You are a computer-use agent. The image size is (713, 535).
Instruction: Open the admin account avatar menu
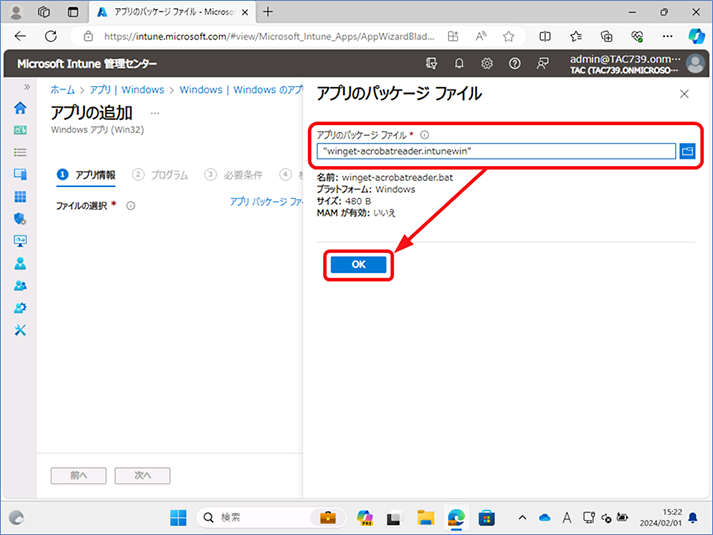(x=695, y=64)
